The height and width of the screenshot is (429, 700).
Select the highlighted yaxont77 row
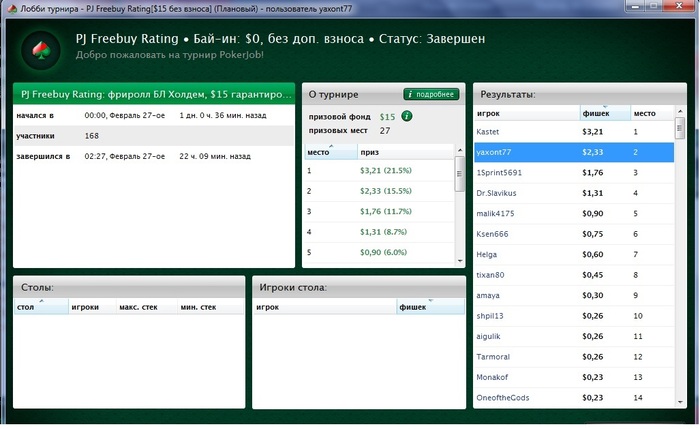tap(574, 152)
